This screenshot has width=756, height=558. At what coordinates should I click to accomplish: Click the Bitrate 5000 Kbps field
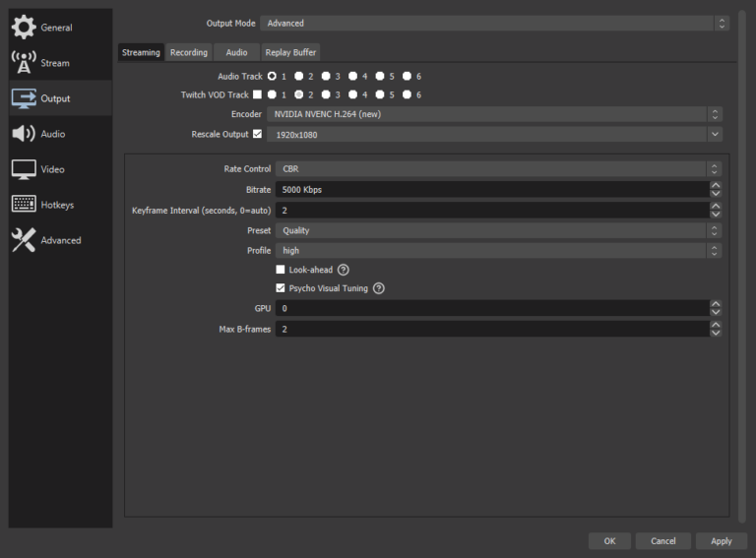tap(492, 189)
